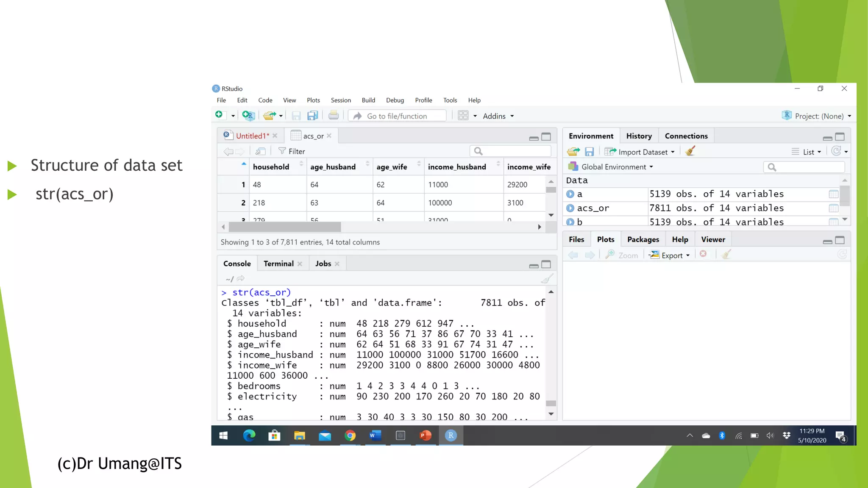This screenshot has height=488, width=868.
Task: Click the refresh environment icon
Action: pyautogui.click(x=836, y=151)
